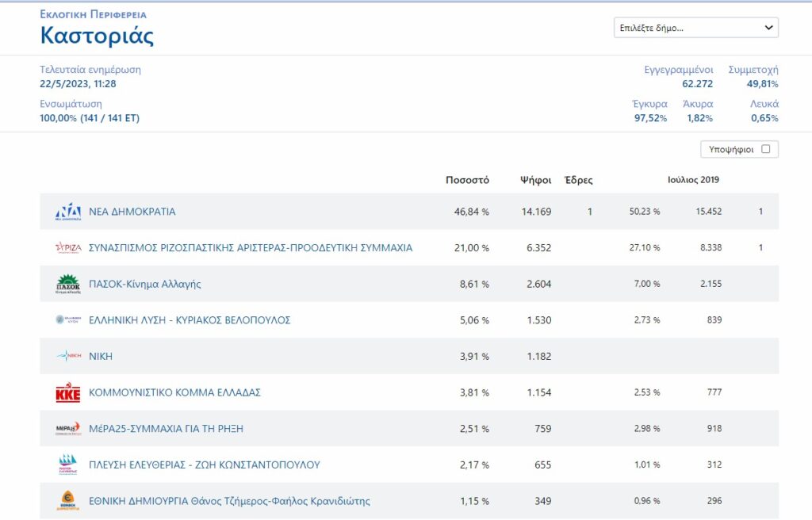Click the Εθνική Δημιουργία party logo
The width and height of the screenshot is (812, 520).
click(67, 501)
